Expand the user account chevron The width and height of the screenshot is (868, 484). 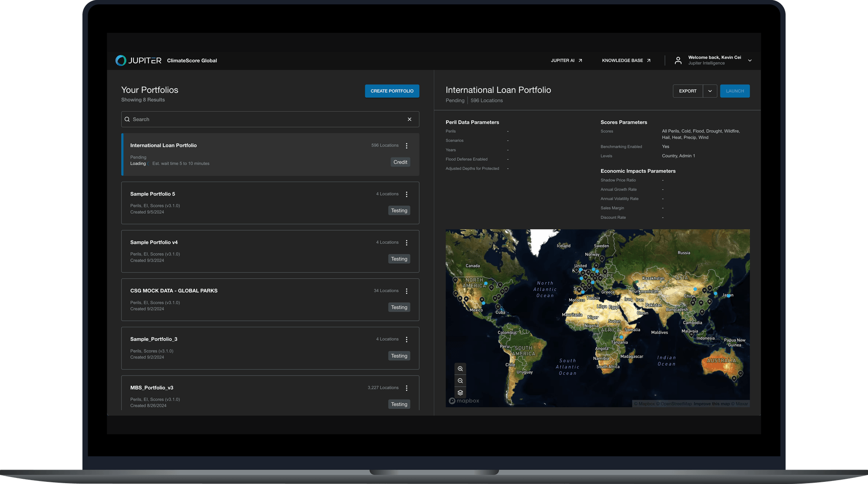pos(750,60)
